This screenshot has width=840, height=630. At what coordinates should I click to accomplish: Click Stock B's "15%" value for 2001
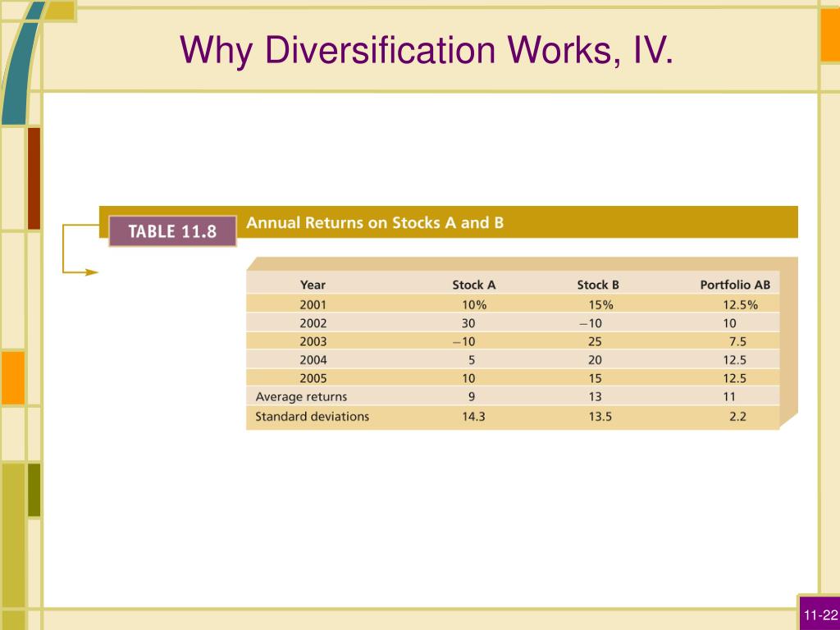point(600,305)
